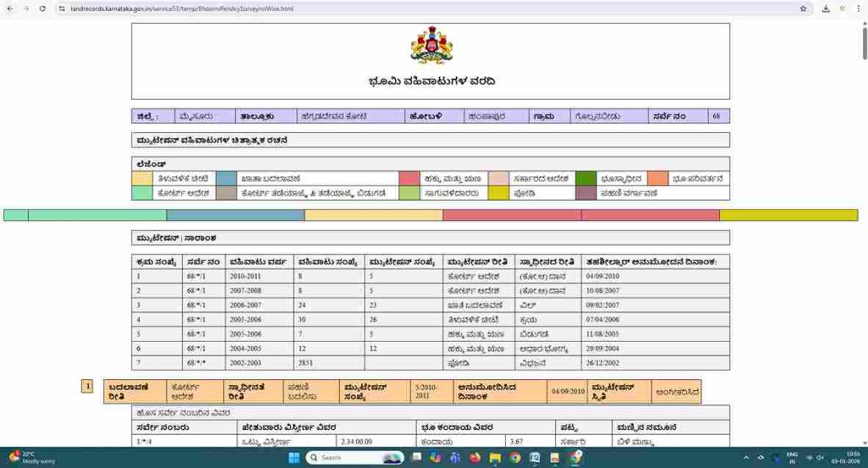The width and height of the screenshot is (868, 468).
Task: Open the Windows Start menu
Action: (x=293, y=458)
